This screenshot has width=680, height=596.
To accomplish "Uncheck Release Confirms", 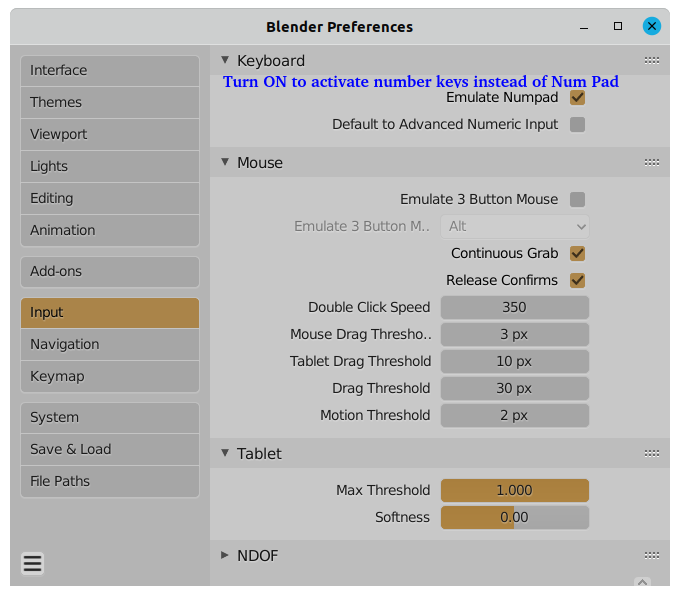I will click(x=577, y=280).
